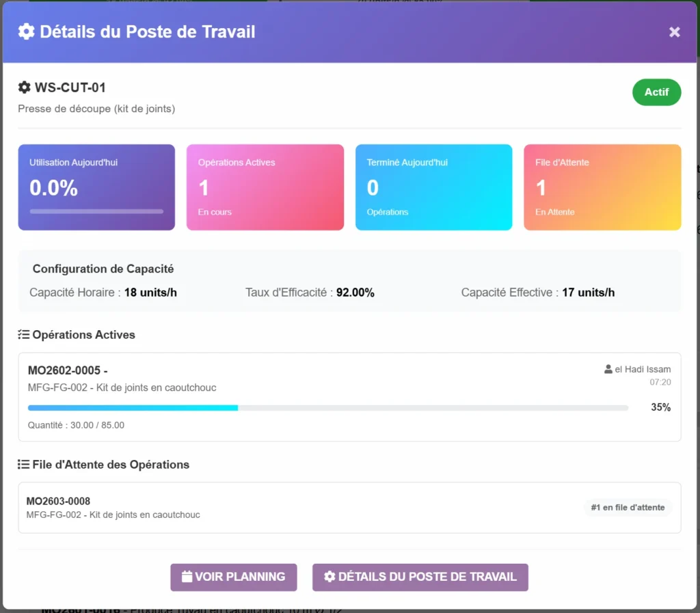Select the Opérations Actives pink card
The width and height of the screenshot is (700, 613).
pos(265,187)
